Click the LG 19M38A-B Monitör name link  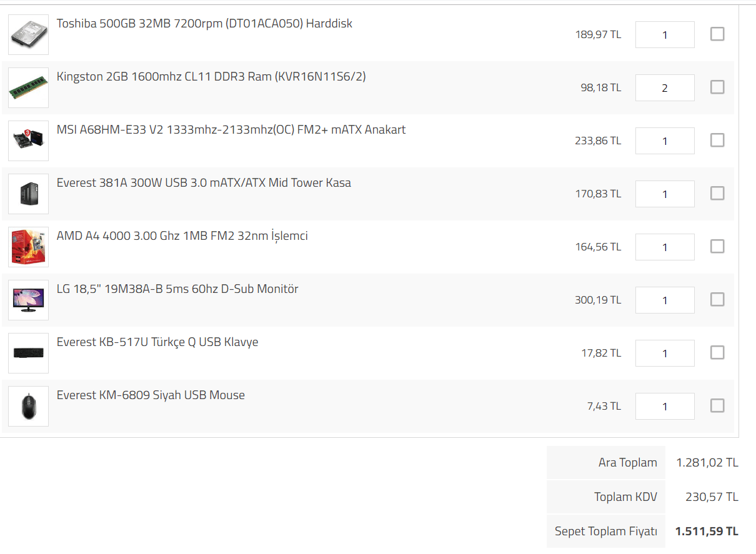[x=177, y=289]
